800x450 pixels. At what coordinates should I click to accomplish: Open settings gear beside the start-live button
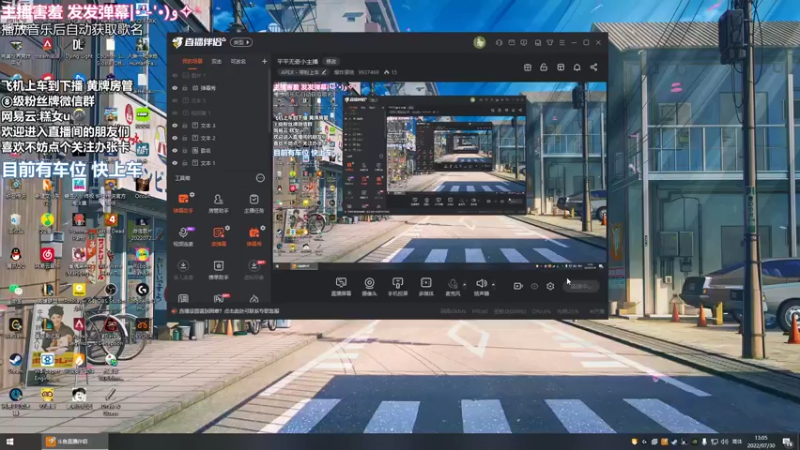point(550,286)
